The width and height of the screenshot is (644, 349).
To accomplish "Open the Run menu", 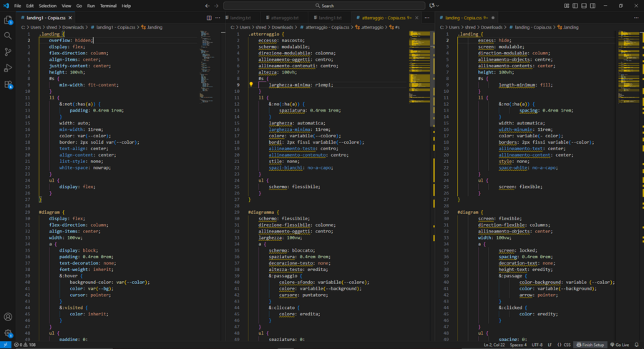I will pyautogui.click(x=91, y=6).
